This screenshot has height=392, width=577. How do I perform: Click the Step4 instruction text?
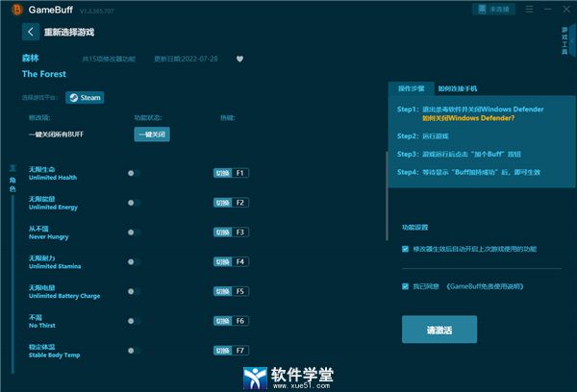pos(469,172)
